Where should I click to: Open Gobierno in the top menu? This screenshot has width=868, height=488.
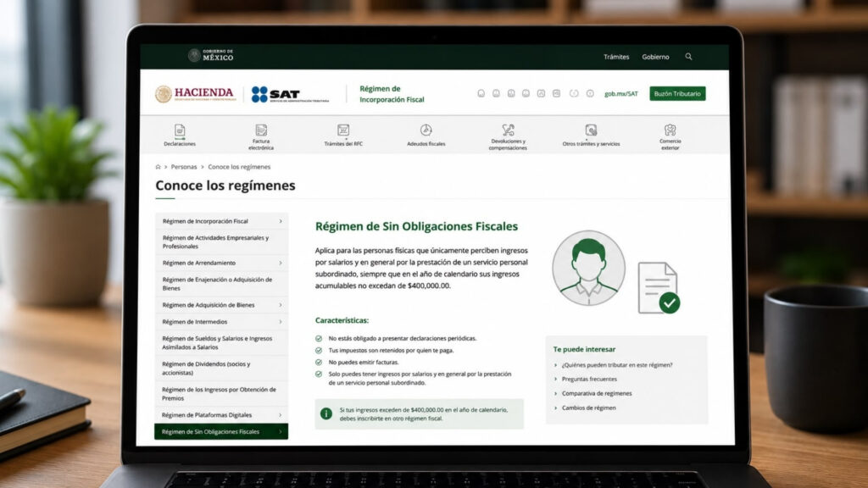655,57
